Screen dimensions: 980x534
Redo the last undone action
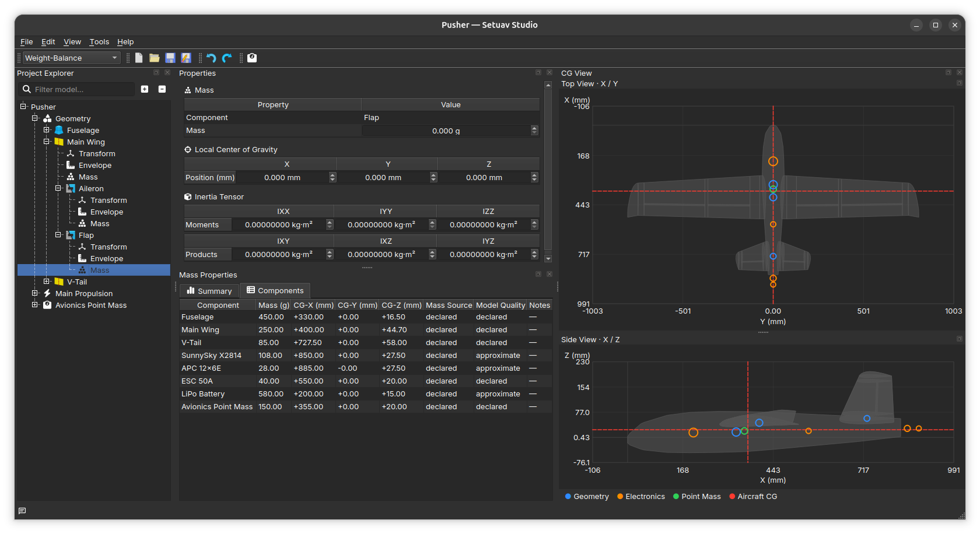click(x=227, y=58)
